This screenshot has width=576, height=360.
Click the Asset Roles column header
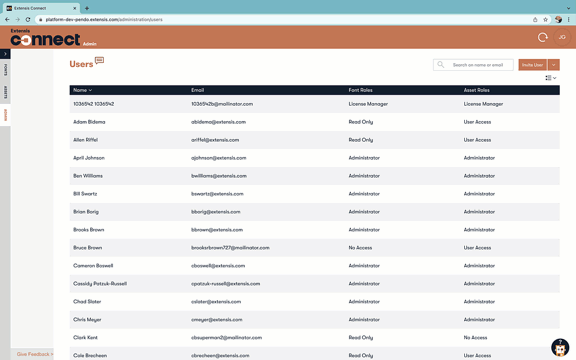[x=476, y=90]
